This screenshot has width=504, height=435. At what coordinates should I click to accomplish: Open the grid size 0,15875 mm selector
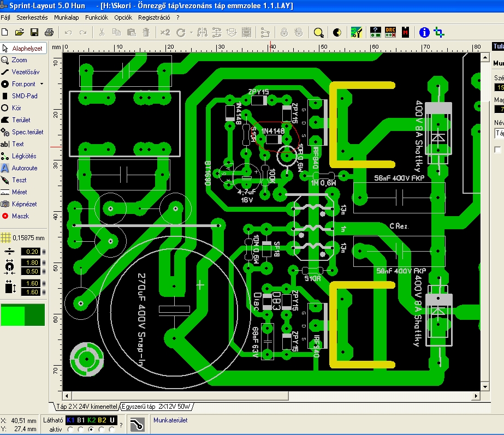point(23,238)
